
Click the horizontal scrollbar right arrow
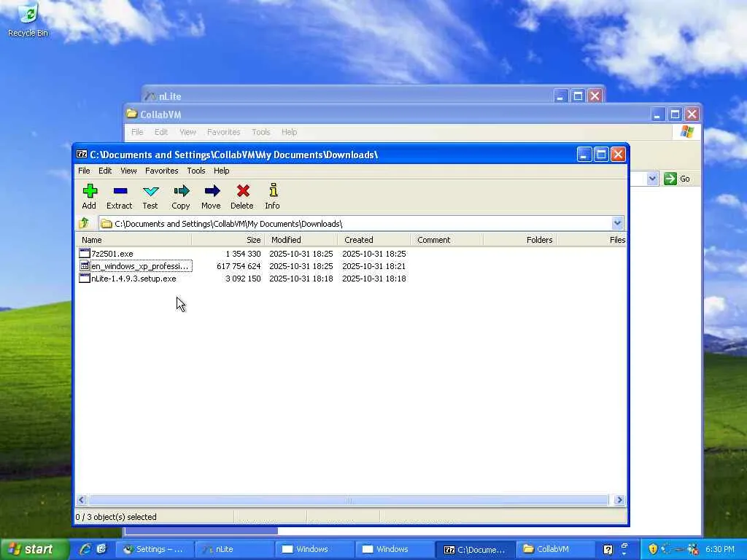619,499
